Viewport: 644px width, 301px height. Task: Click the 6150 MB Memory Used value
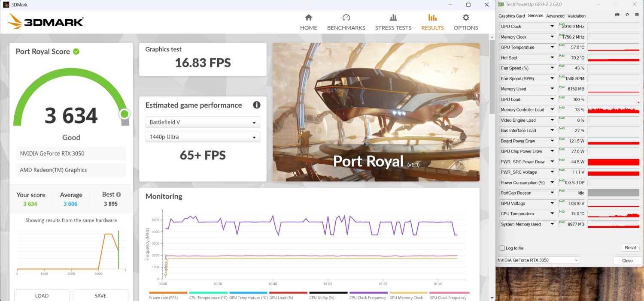pos(576,89)
